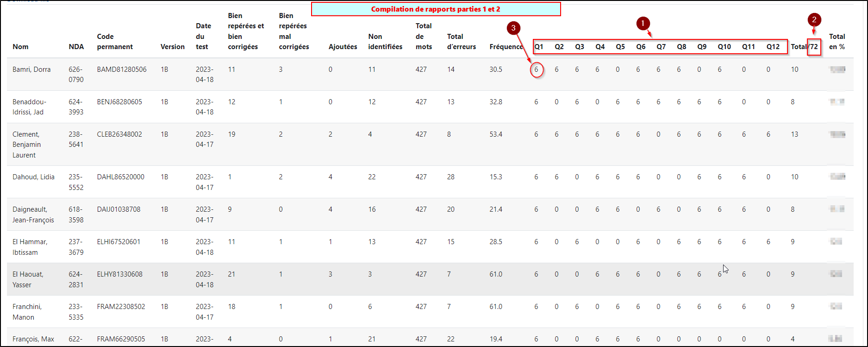Image resolution: width=868 pixels, height=347 pixels.
Task: Click the '/72' highlighted header label
Action: coord(813,47)
